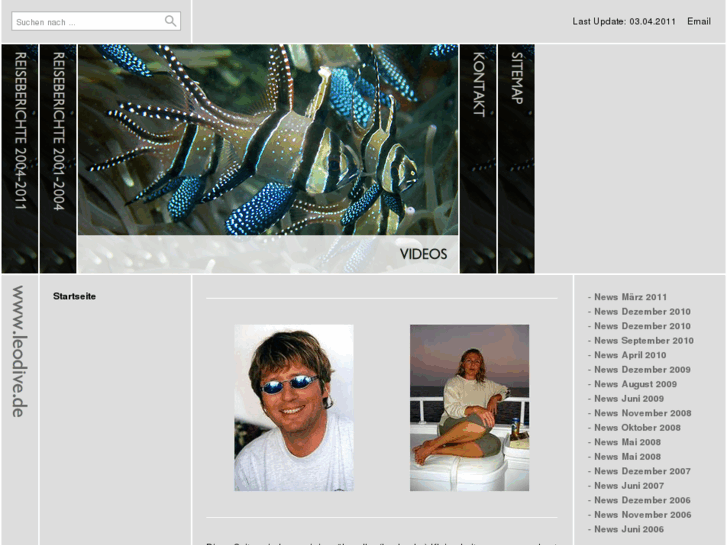Click the magnifier search icon
Screen dimensions: 727x545
coord(171,21)
